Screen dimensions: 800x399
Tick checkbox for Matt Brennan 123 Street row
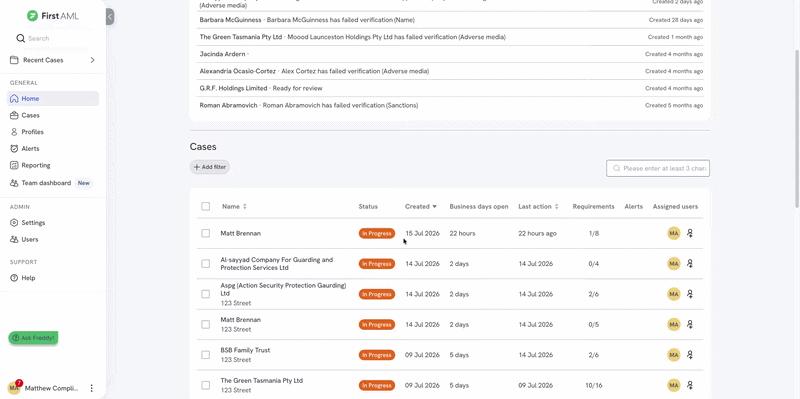[205, 325]
